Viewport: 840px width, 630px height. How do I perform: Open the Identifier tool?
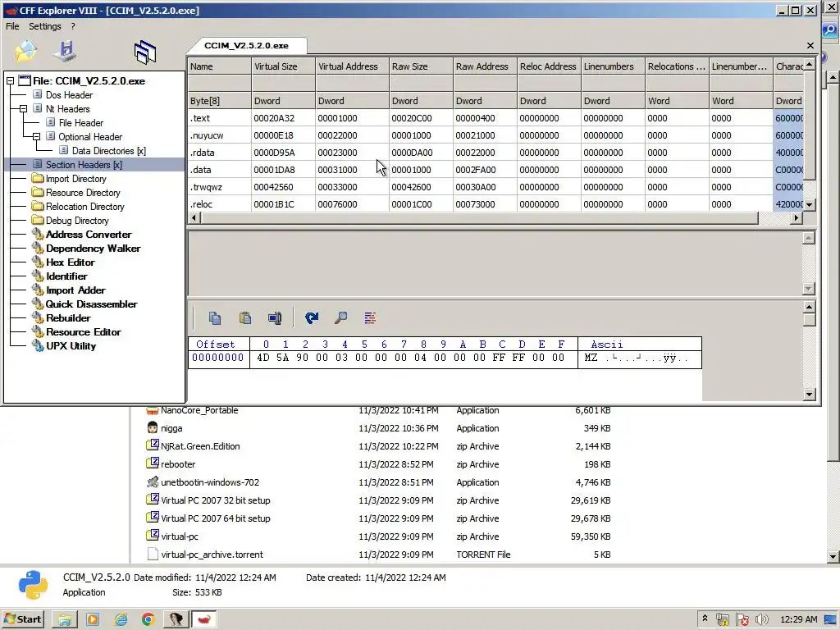tap(66, 276)
